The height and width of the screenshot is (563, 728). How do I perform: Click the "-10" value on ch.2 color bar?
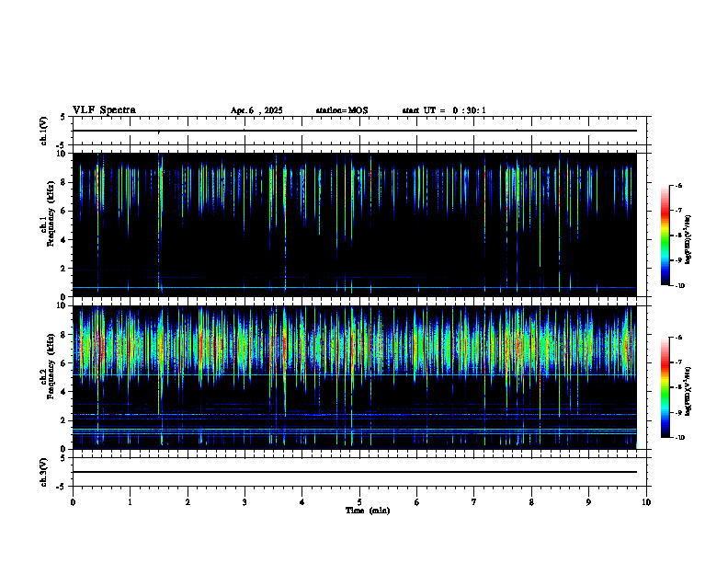[679, 438]
